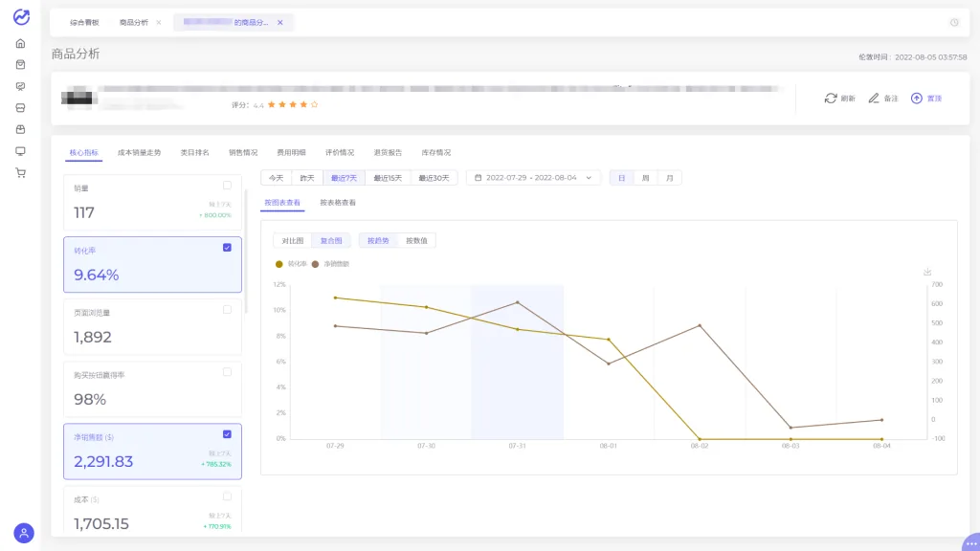Select 退货报告 tab
The width and height of the screenshot is (980, 551).
[389, 152]
